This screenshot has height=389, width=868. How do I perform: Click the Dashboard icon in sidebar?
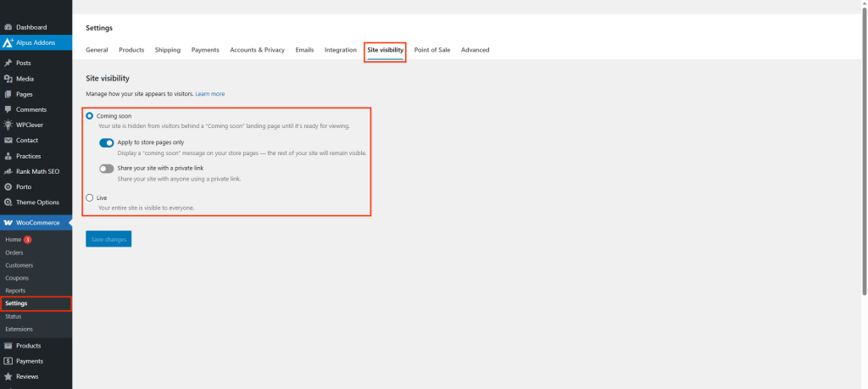coord(8,27)
